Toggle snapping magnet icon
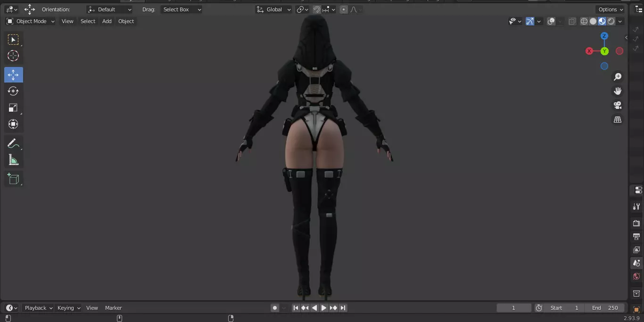 click(317, 9)
